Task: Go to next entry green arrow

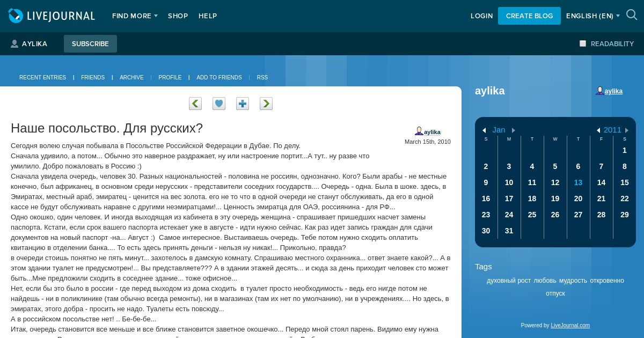Action: click(266, 104)
